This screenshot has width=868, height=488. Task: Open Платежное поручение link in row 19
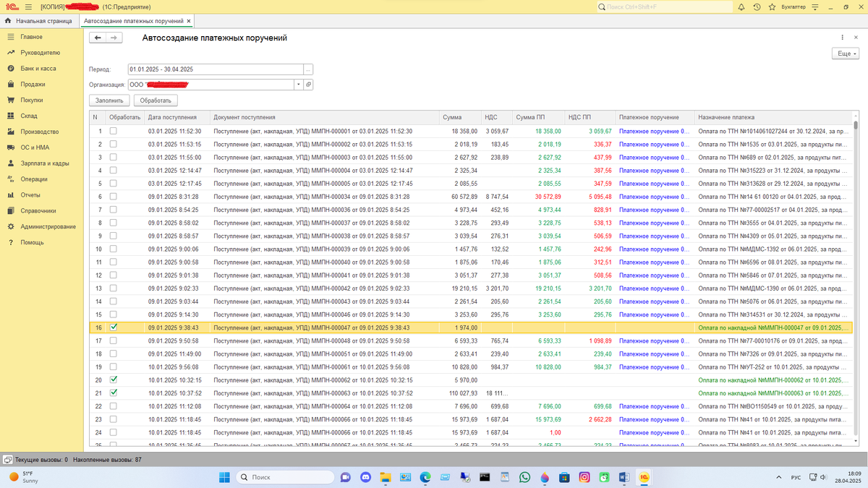654,367
